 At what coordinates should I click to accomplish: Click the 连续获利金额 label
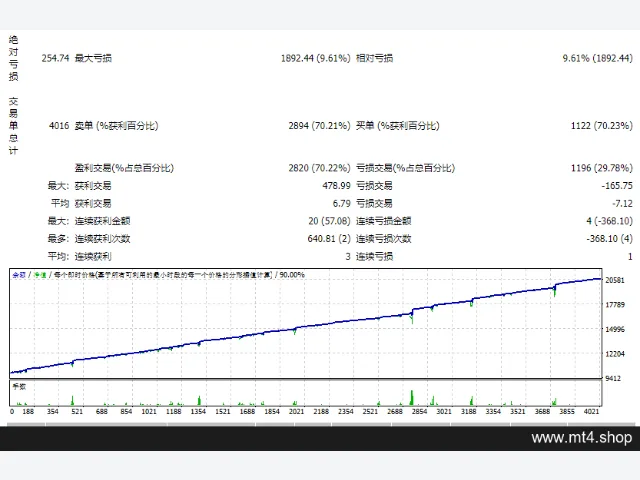[x=102, y=221]
